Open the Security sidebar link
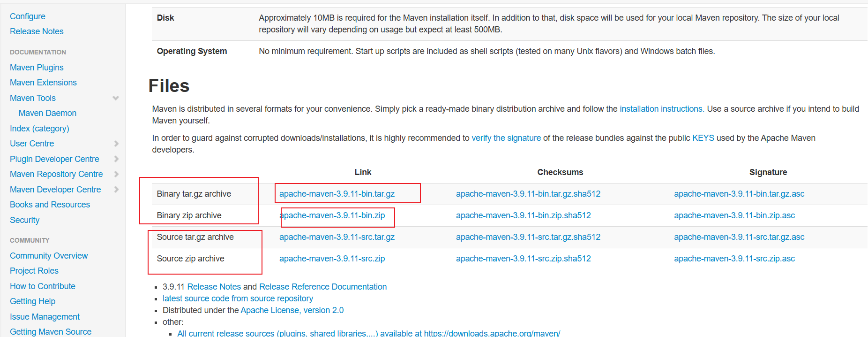 (x=24, y=220)
